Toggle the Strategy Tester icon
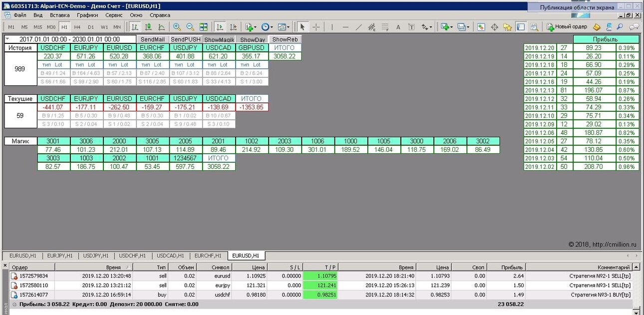 click(534, 27)
